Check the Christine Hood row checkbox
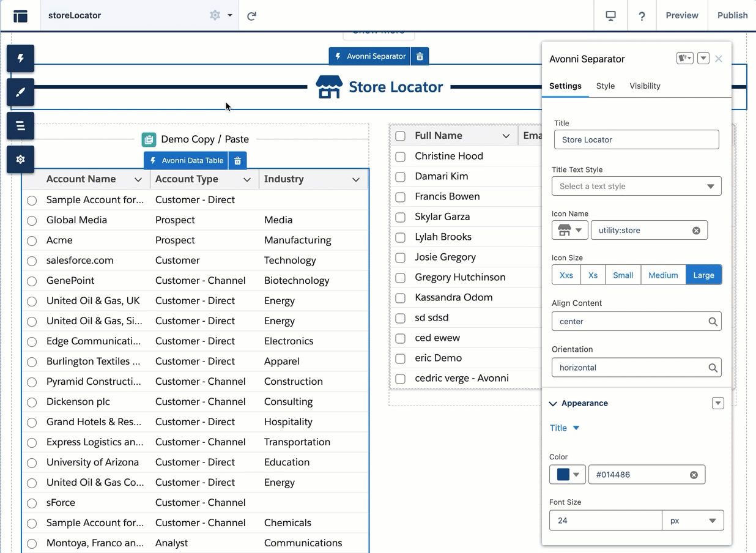This screenshot has width=756, height=553. coord(401,157)
